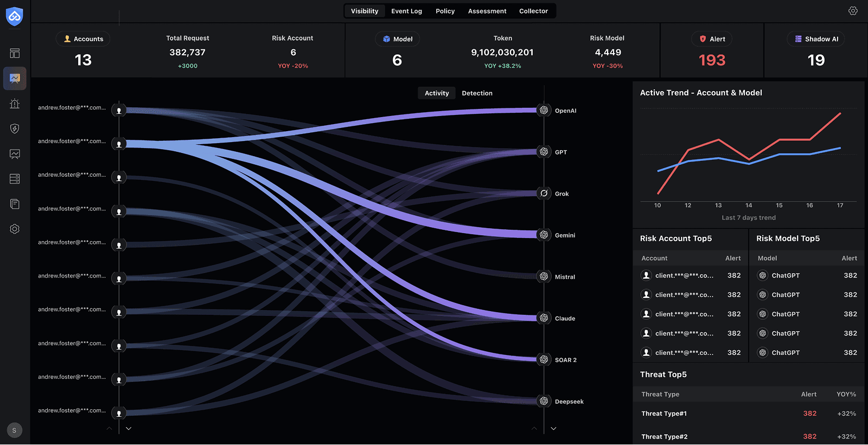The width and height of the screenshot is (868, 445).
Task: Click the YOY +38.2% token indicator
Action: [502, 66]
